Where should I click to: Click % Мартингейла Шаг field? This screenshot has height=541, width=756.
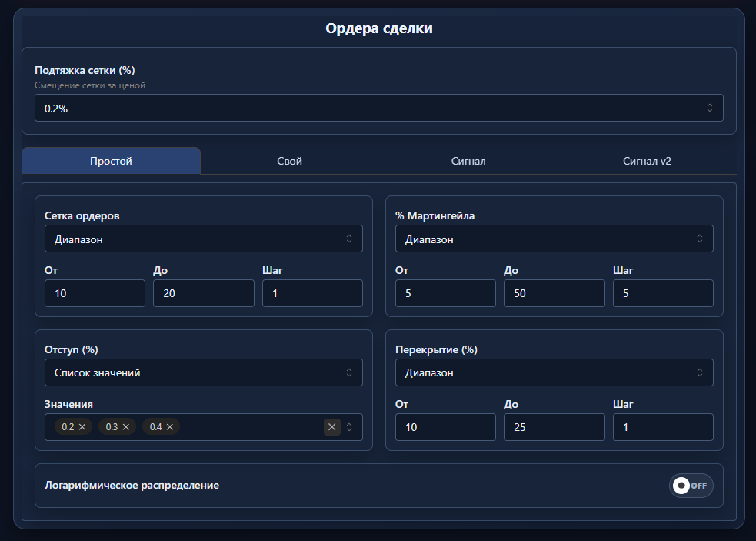[663, 293]
